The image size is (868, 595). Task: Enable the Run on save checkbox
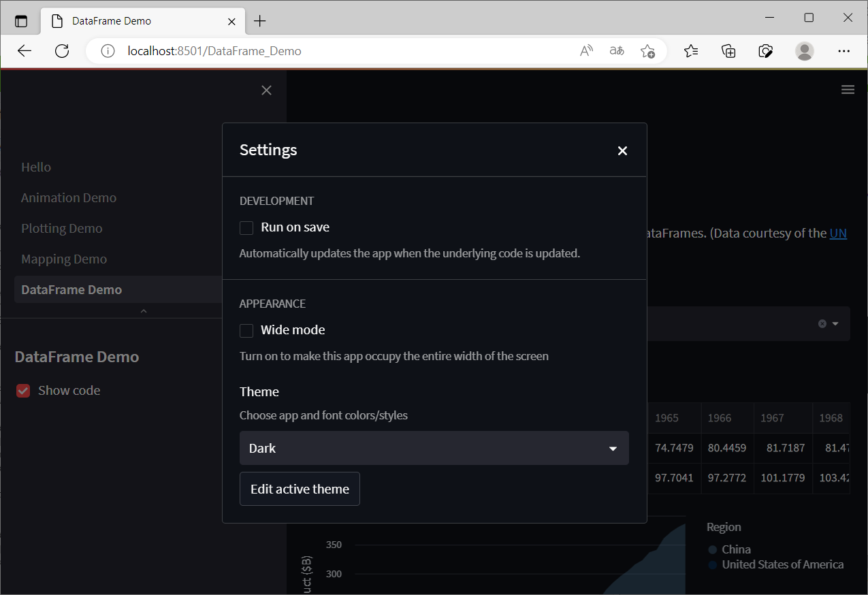click(246, 227)
